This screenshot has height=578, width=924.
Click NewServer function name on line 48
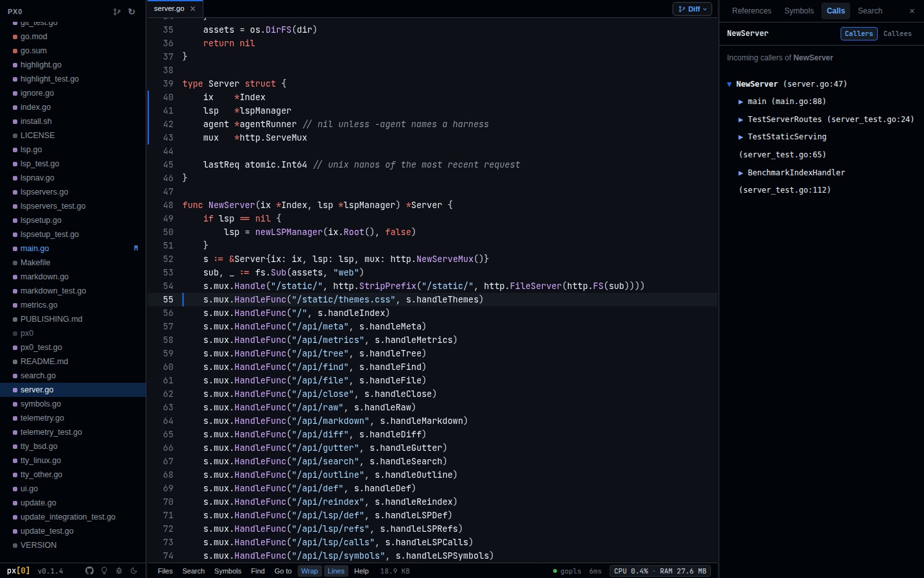(232, 206)
